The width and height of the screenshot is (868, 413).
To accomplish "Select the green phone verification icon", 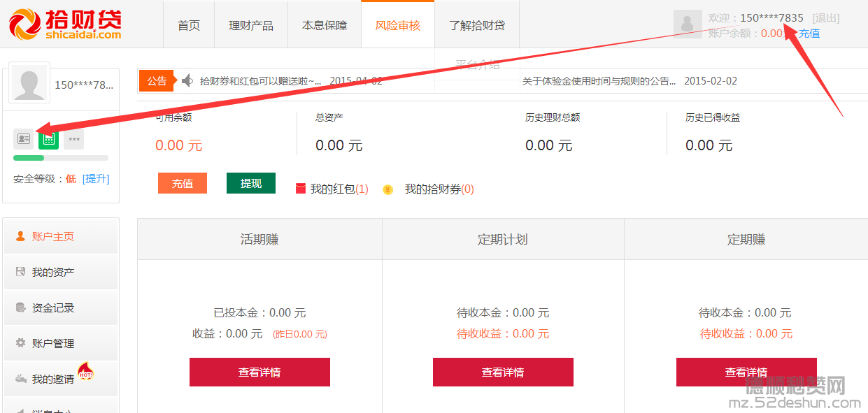I will [48, 138].
